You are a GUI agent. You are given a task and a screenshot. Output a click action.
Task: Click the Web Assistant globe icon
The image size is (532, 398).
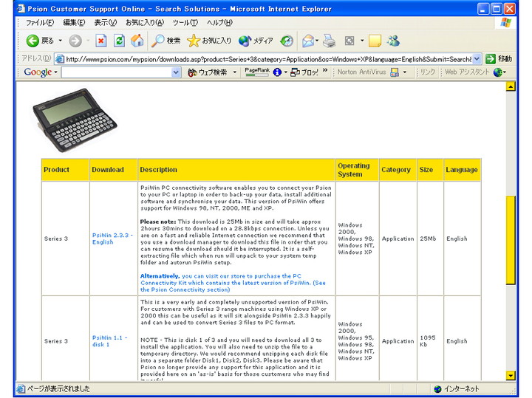(498, 72)
